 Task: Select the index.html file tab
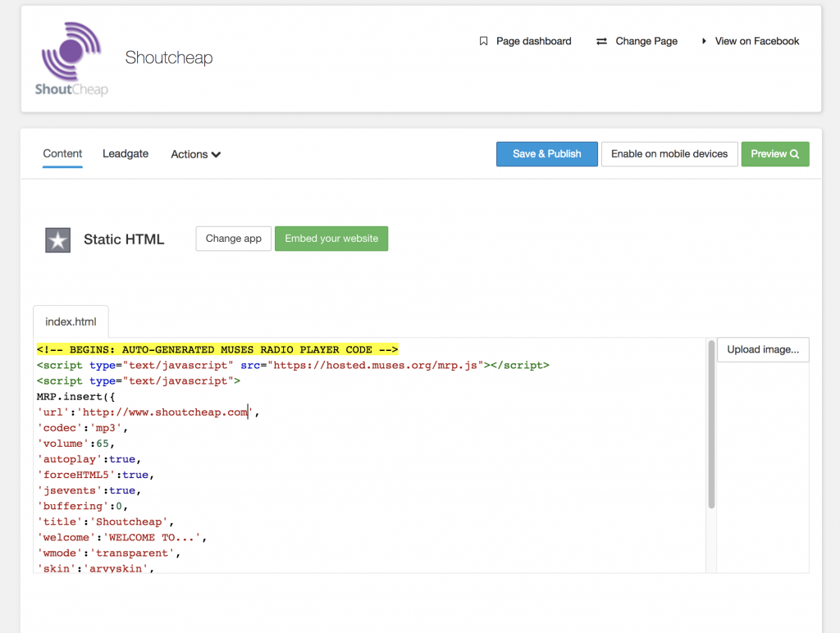[x=71, y=321]
